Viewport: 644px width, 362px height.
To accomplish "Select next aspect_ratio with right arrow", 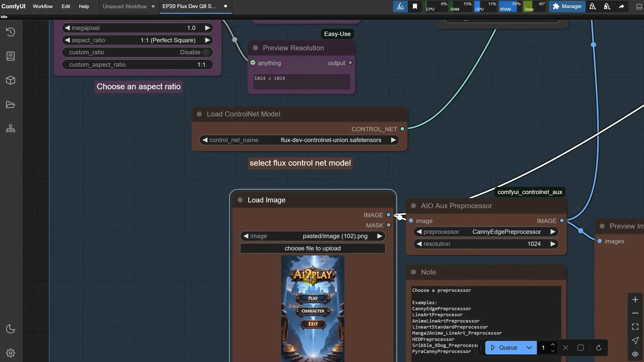I will (207, 40).
